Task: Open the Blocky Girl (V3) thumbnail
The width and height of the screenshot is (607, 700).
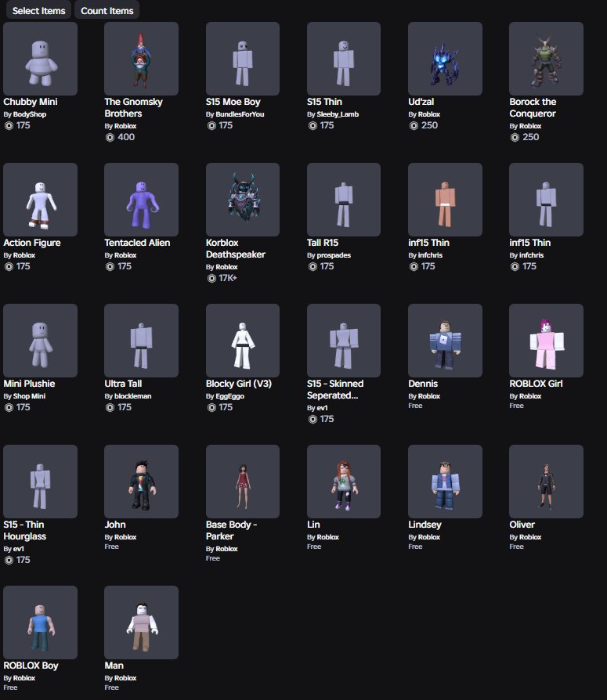Action: (x=243, y=341)
